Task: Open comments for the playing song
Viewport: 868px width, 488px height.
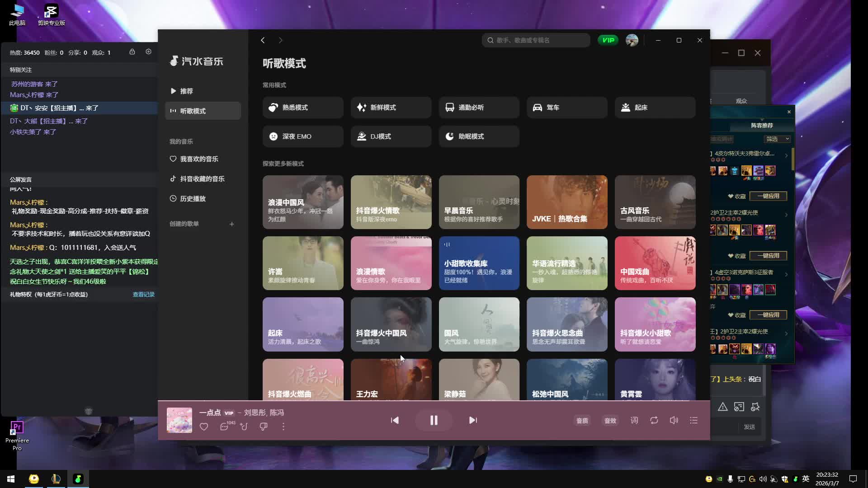Action: [x=225, y=427]
